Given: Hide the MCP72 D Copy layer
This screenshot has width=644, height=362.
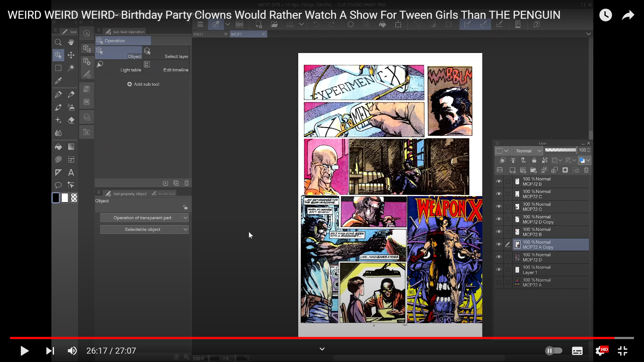Looking at the screenshot, I should (499, 219).
